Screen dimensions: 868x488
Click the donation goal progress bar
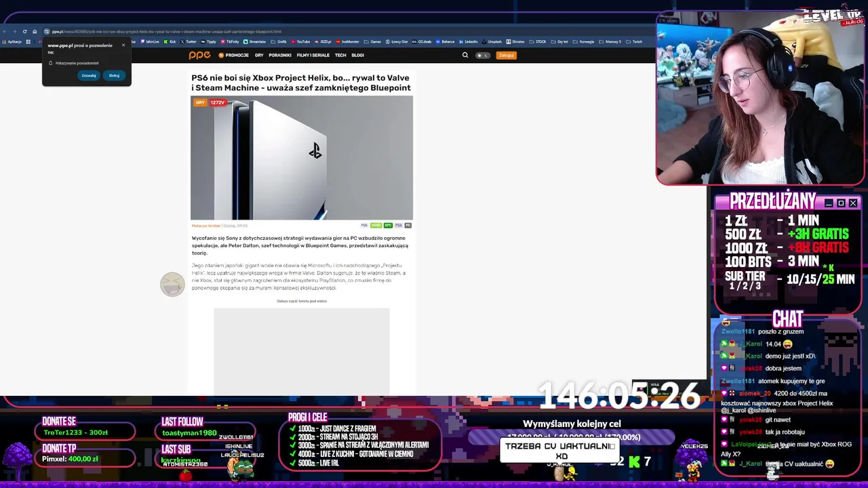tap(572, 438)
